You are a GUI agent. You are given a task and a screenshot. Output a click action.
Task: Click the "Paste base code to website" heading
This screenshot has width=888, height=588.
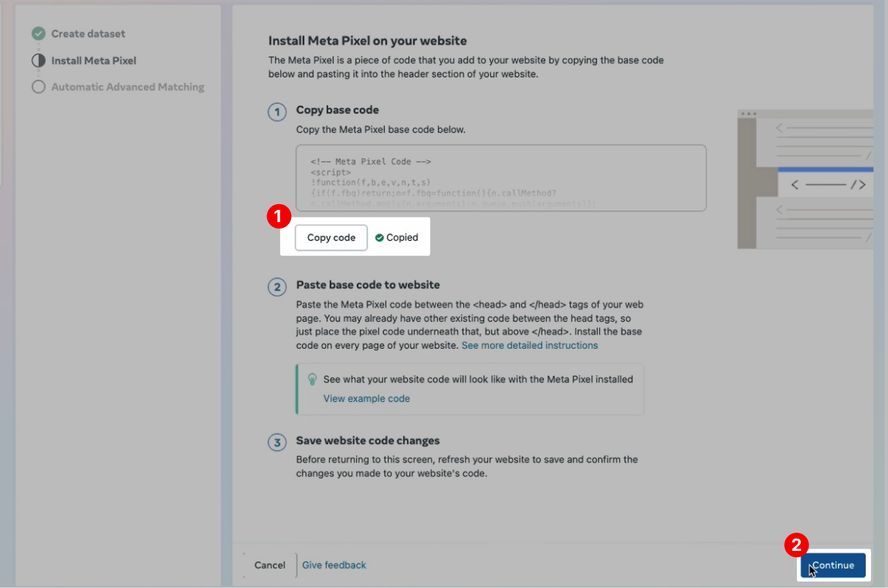(368, 284)
